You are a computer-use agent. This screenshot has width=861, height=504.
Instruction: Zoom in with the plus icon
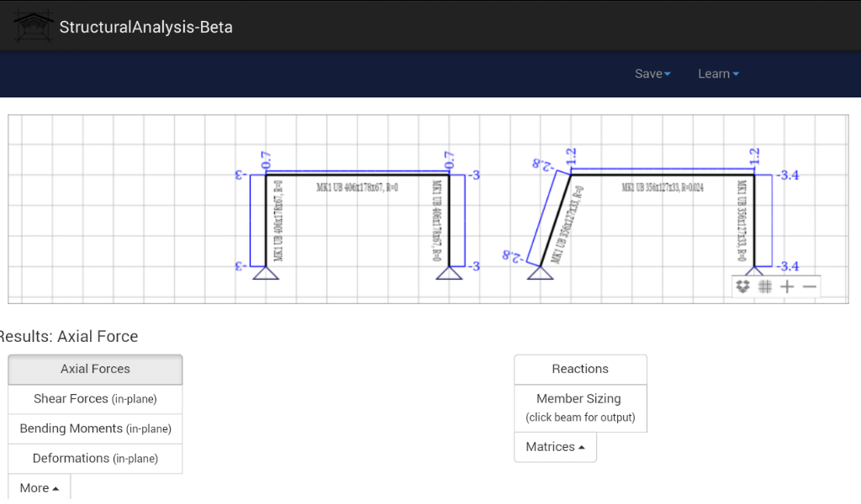point(787,286)
